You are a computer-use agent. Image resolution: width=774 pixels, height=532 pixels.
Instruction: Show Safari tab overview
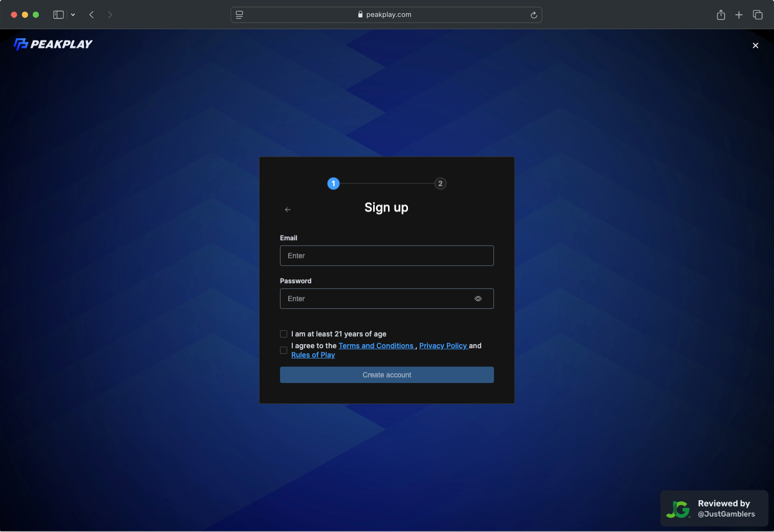[x=758, y=15]
